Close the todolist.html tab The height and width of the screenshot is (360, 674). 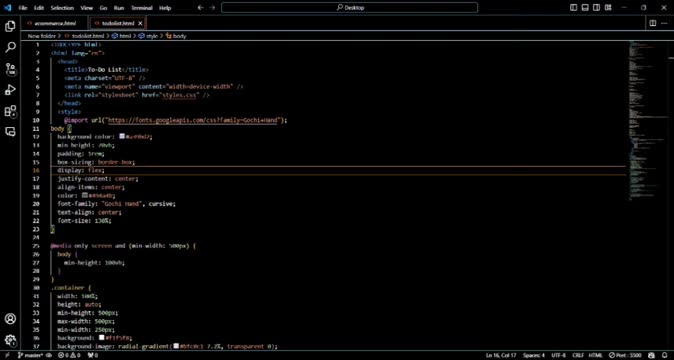(141, 23)
